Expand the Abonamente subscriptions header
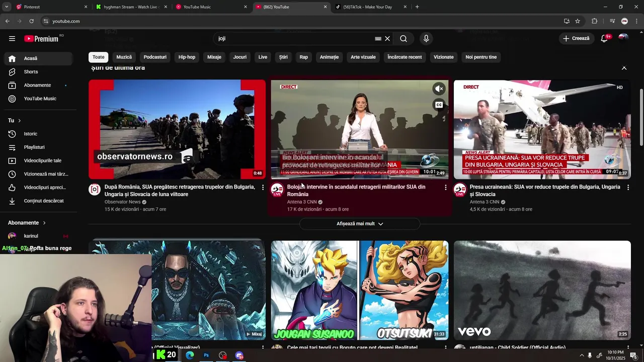644x362 pixels. 27,223
